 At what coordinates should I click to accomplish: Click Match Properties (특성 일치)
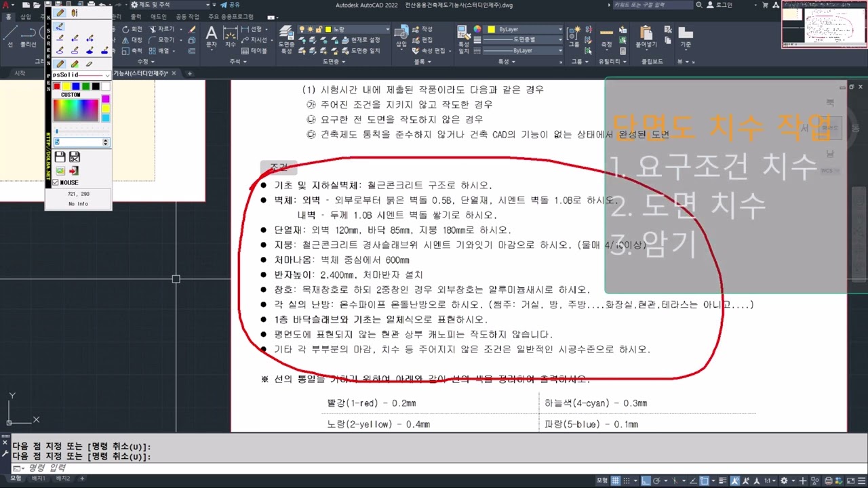pos(464,39)
